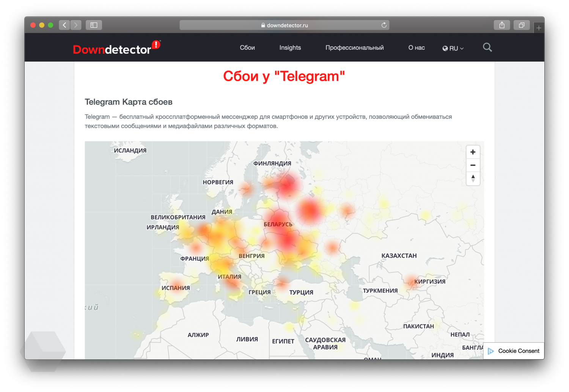Click the КАЗАХСТАН label on the map
Screen dimensions: 569x392
coord(399,256)
